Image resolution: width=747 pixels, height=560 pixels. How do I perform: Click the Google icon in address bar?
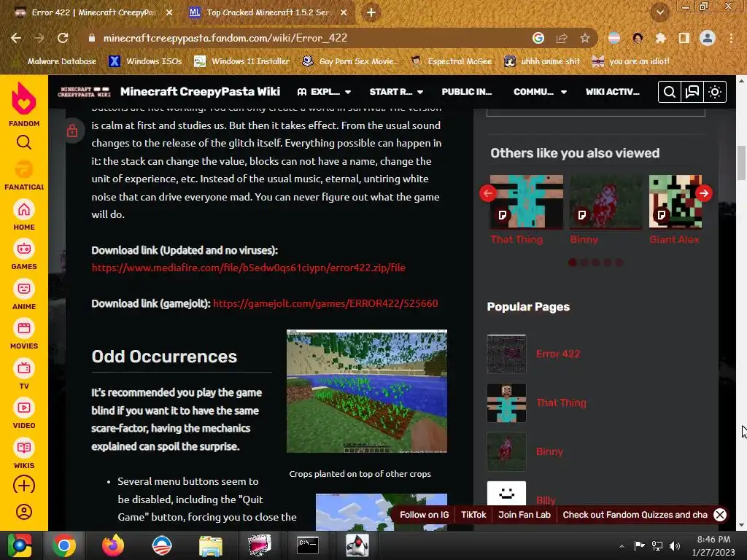(538, 38)
